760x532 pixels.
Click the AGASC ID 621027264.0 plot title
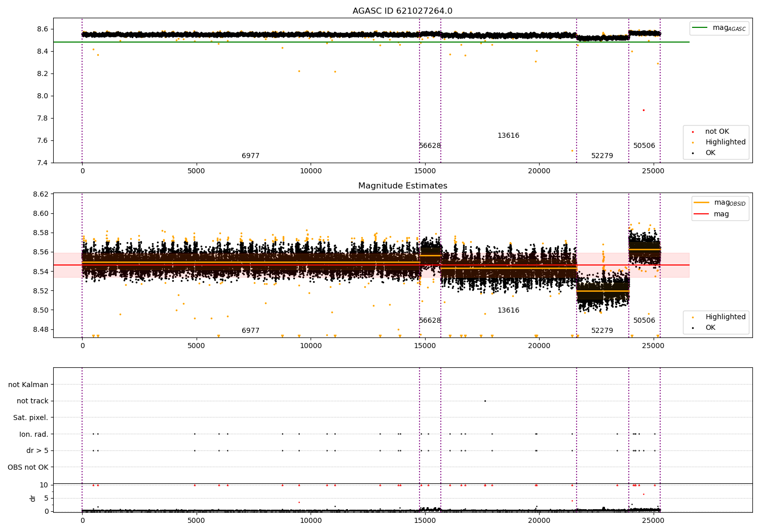tap(402, 11)
